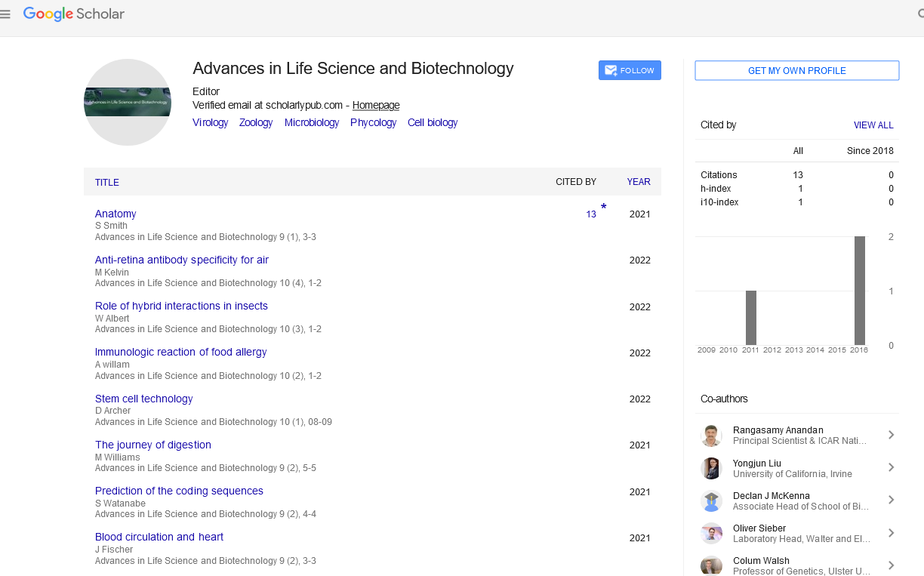Sort by the Title column header
Screen dimensions: 924x576
107,183
